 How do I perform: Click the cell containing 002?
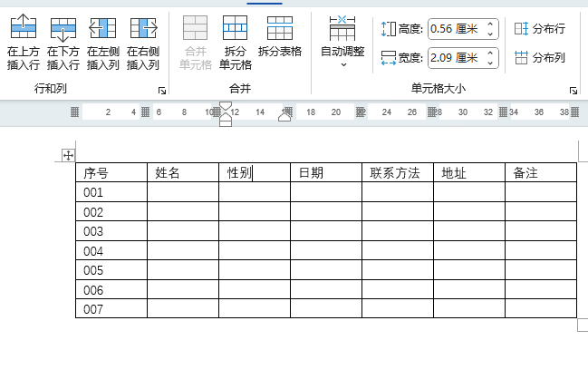[x=111, y=211]
